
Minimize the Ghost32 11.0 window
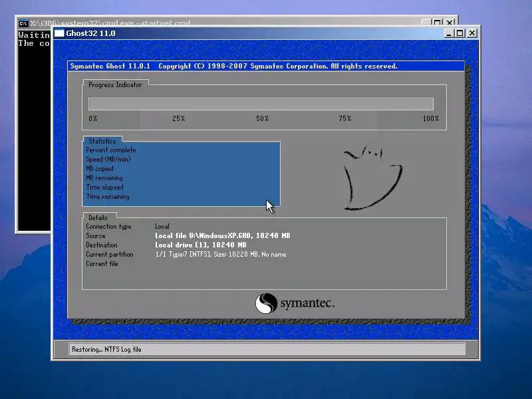[449, 33]
